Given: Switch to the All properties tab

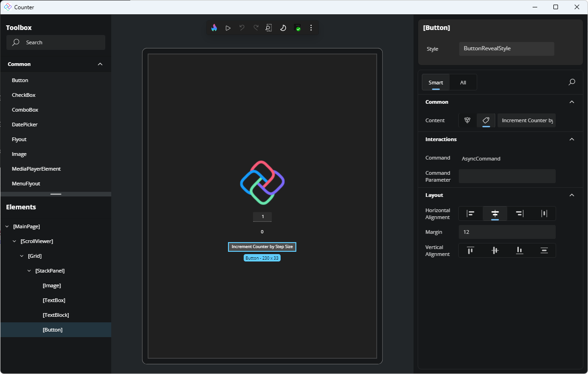Looking at the screenshot, I should [463, 82].
